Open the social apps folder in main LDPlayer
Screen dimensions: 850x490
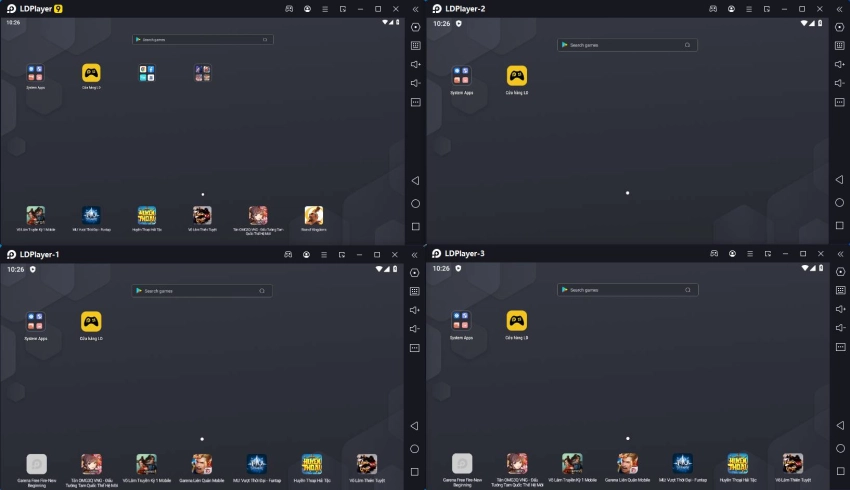[147, 73]
